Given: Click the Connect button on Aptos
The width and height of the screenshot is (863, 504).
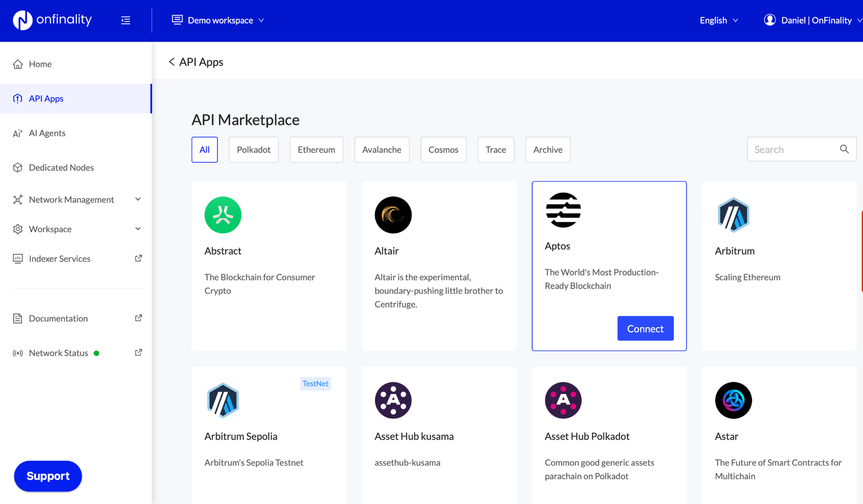Looking at the screenshot, I should [645, 328].
